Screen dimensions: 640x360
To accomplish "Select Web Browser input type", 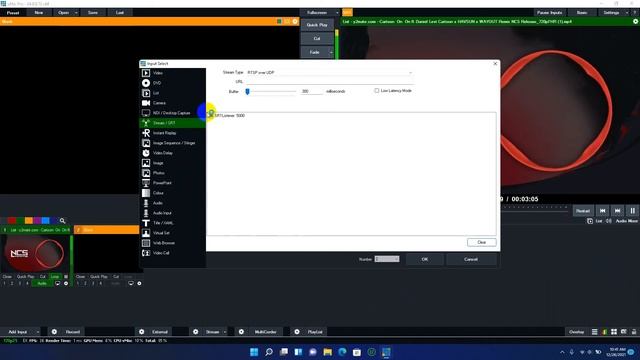I will [172, 243].
